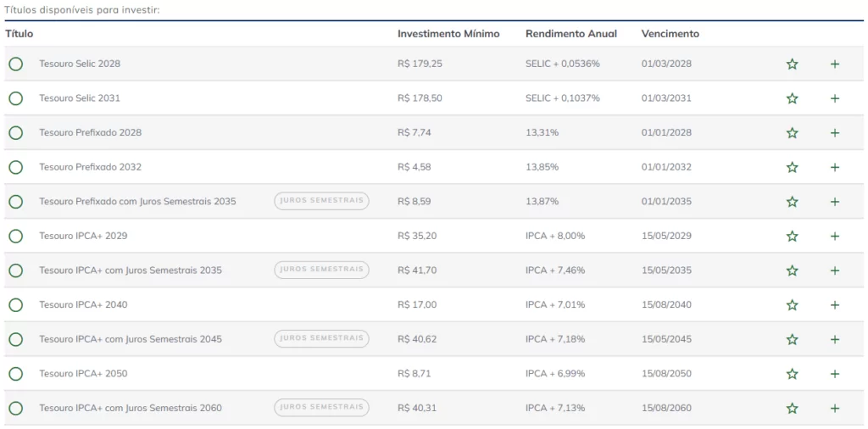The height and width of the screenshot is (429, 868).
Task: Favorite Tesouro Selic 2028 with star icon
Action: pyautogui.click(x=792, y=64)
